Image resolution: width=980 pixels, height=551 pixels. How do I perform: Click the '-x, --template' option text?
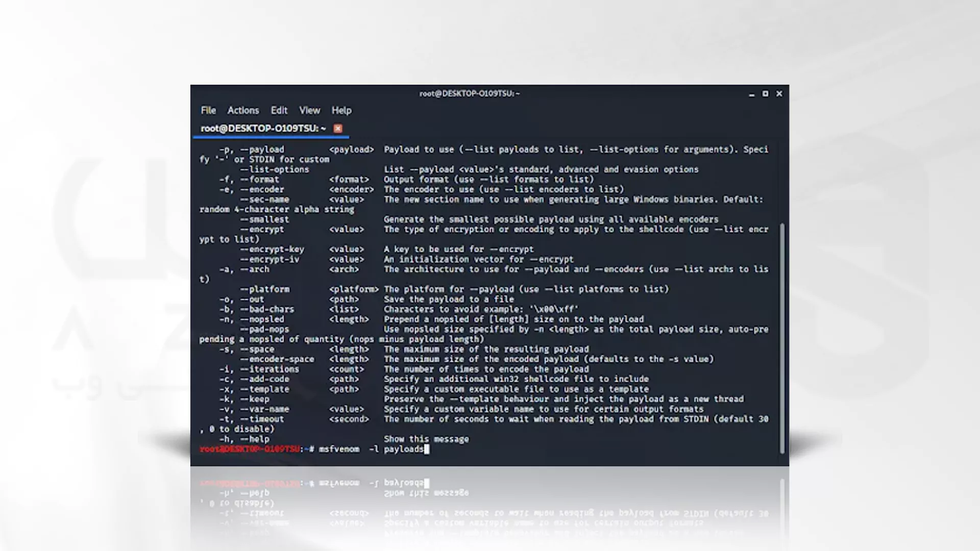(254, 389)
